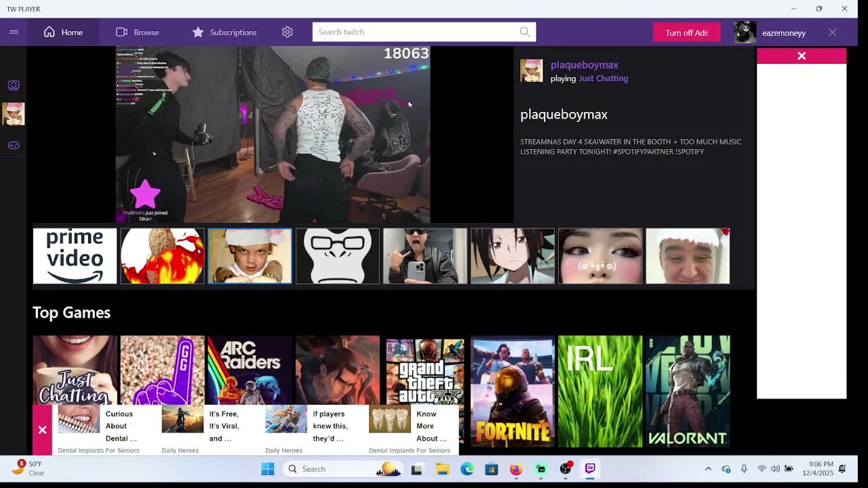
Task: Open the Windows Start menu
Action: tap(268, 469)
